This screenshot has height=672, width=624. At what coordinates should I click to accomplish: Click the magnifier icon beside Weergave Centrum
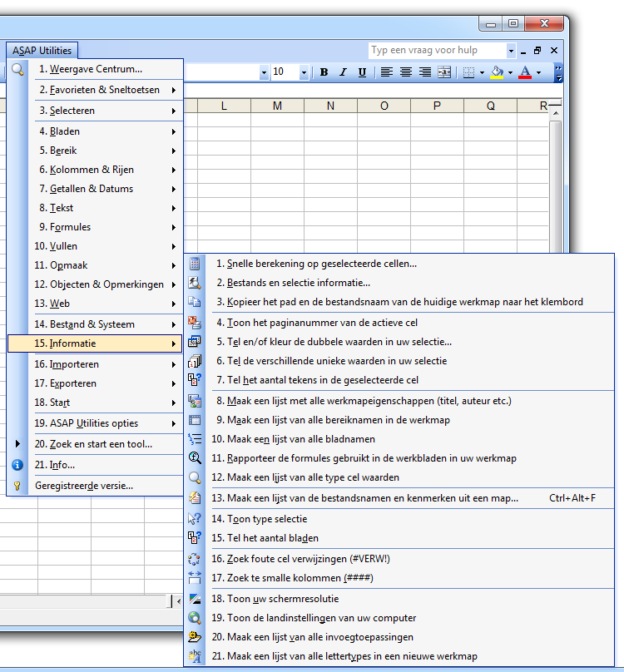coord(17,69)
